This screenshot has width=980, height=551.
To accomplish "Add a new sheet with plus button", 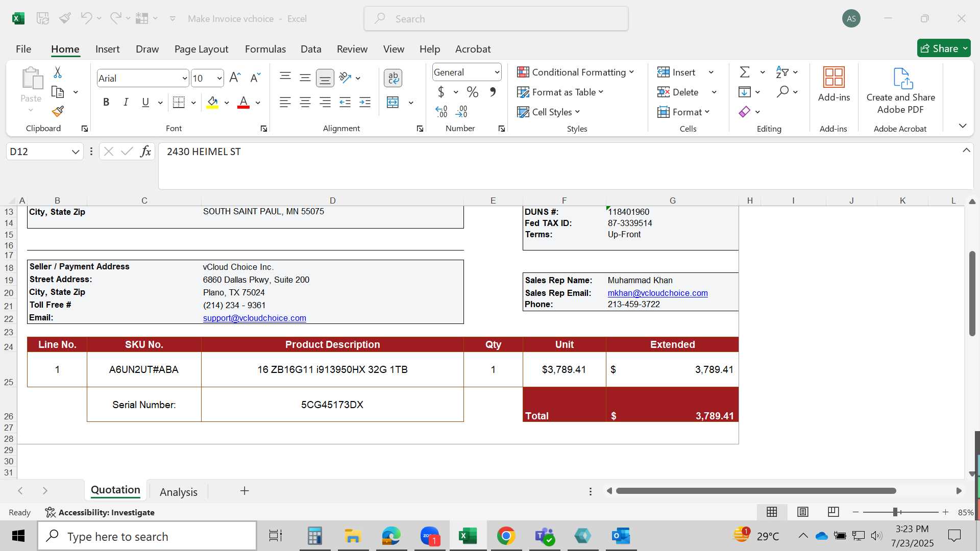I will click(x=244, y=491).
